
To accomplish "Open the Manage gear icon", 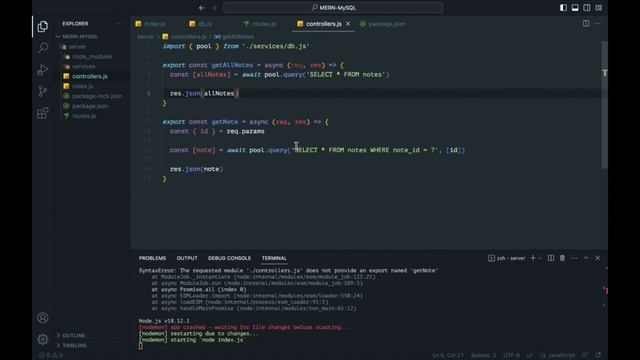I will (42, 339).
